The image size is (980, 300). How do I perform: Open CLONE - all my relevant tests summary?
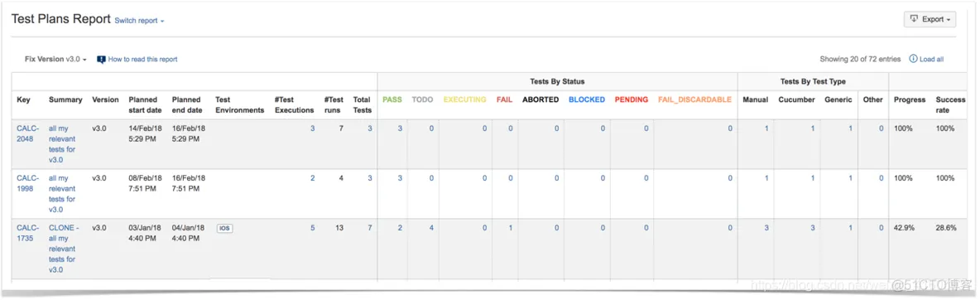point(64,249)
